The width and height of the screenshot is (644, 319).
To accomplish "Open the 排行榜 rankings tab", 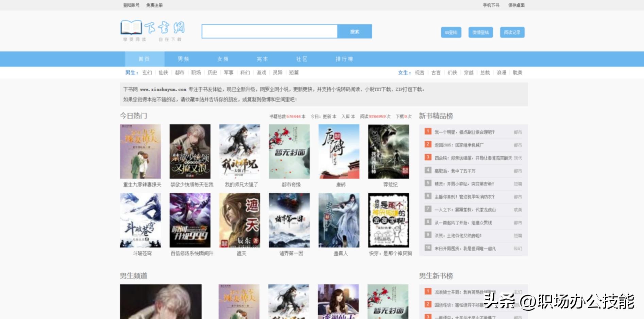I will pos(344,59).
